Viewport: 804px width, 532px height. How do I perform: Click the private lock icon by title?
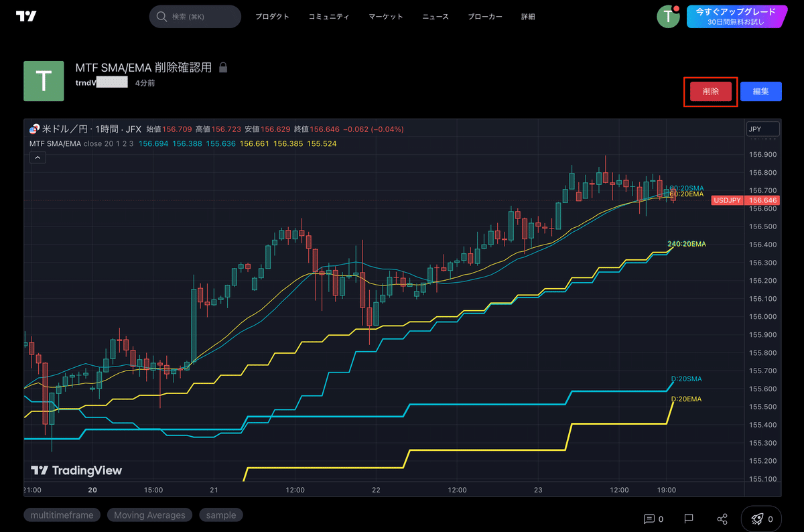224,68
